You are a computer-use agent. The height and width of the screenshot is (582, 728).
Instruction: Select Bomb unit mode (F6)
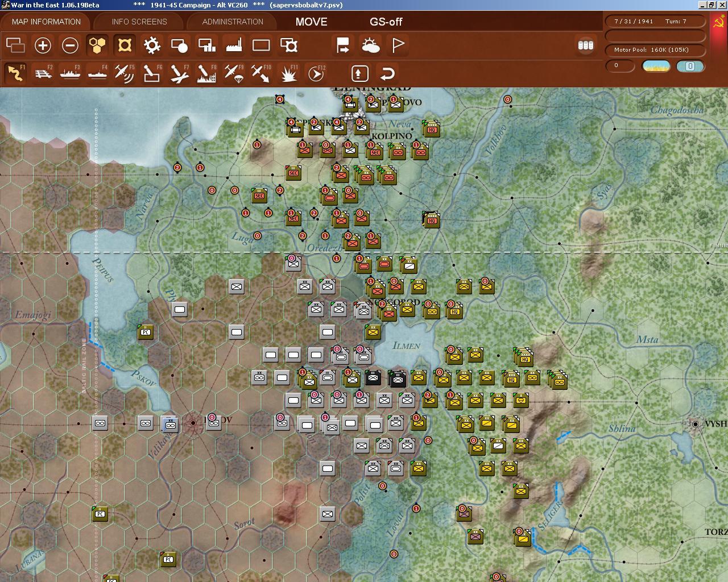tap(152, 73)
